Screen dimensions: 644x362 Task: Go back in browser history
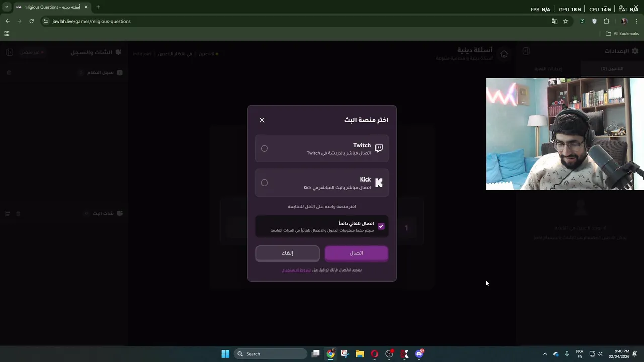7,21
